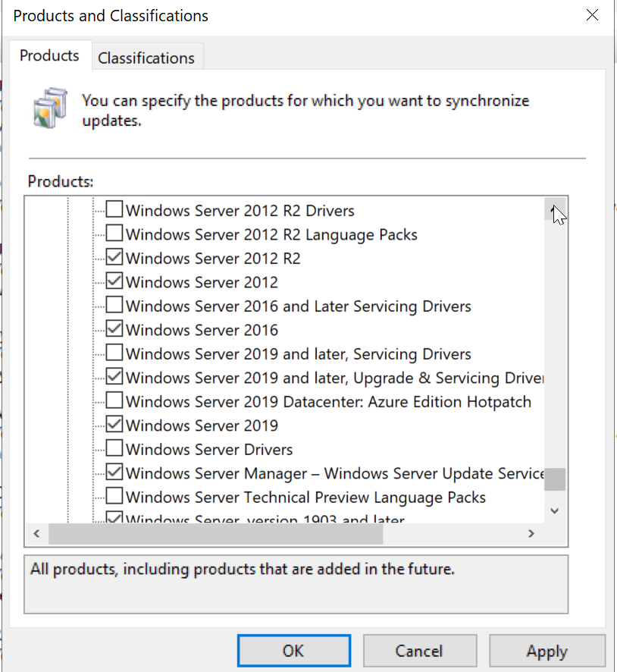Enable Windows Server Drivers synchronization
The image size is (617, 672).
114,448
